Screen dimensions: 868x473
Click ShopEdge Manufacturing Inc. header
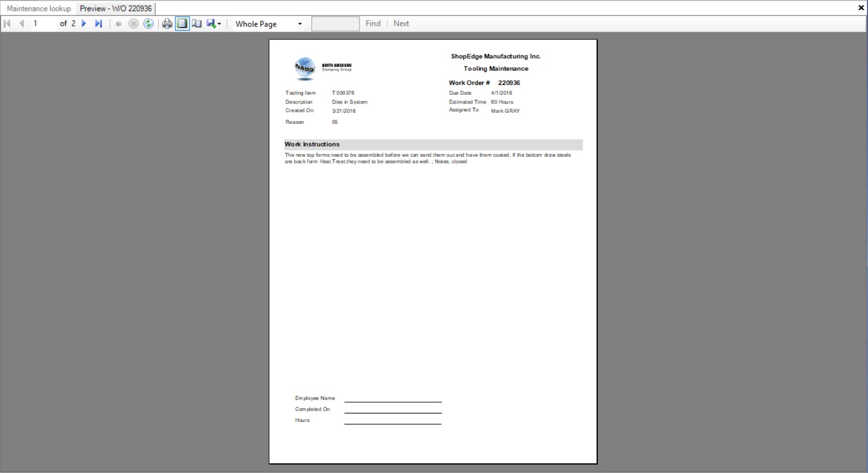(496, 56)
